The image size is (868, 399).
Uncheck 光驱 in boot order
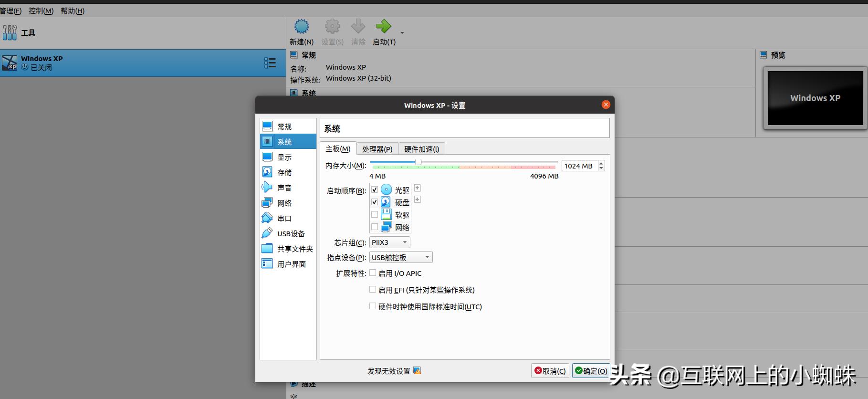point(375,189)
